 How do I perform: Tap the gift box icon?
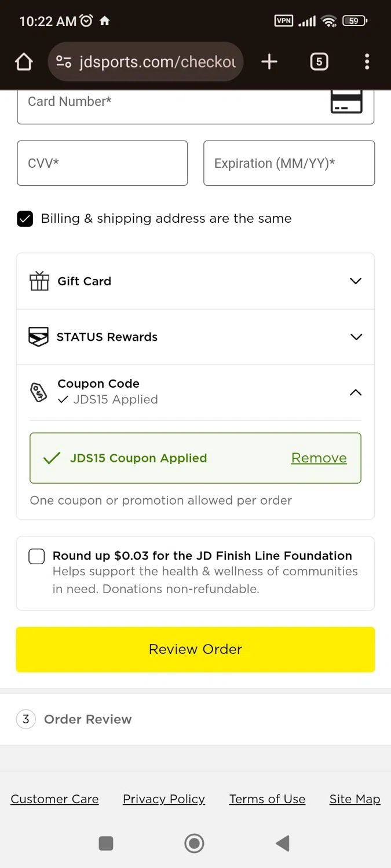(x=39, y=281)
